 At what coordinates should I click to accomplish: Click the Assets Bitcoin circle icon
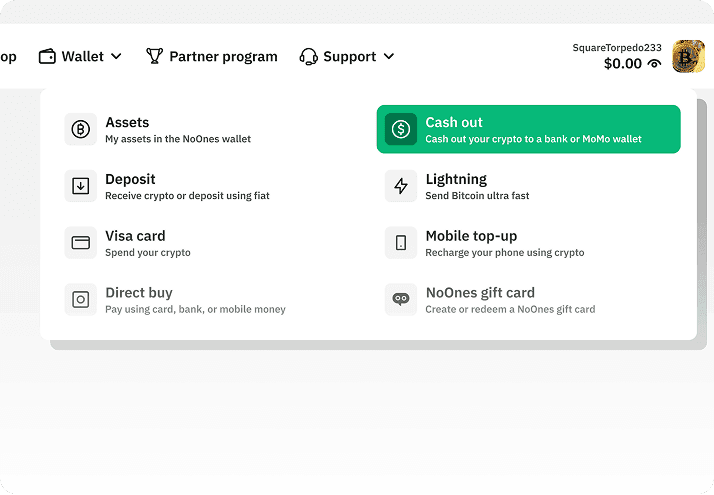coord(81,129)
